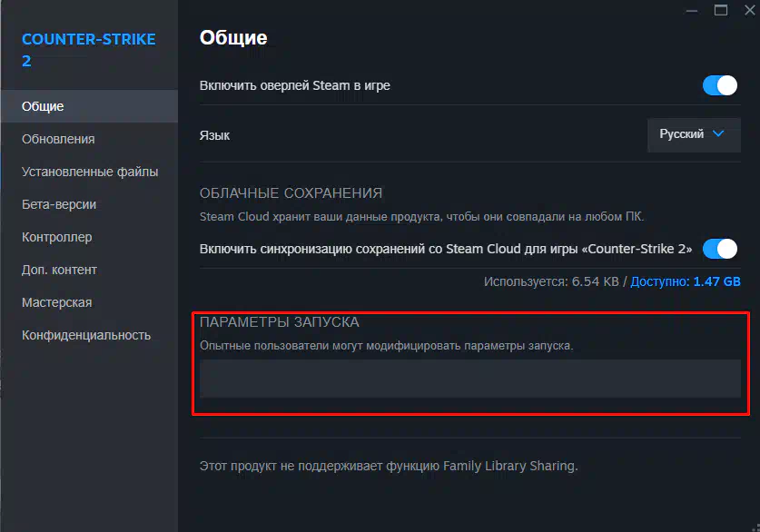Click the Опытные пользователи description text

[x=386, y=346]
